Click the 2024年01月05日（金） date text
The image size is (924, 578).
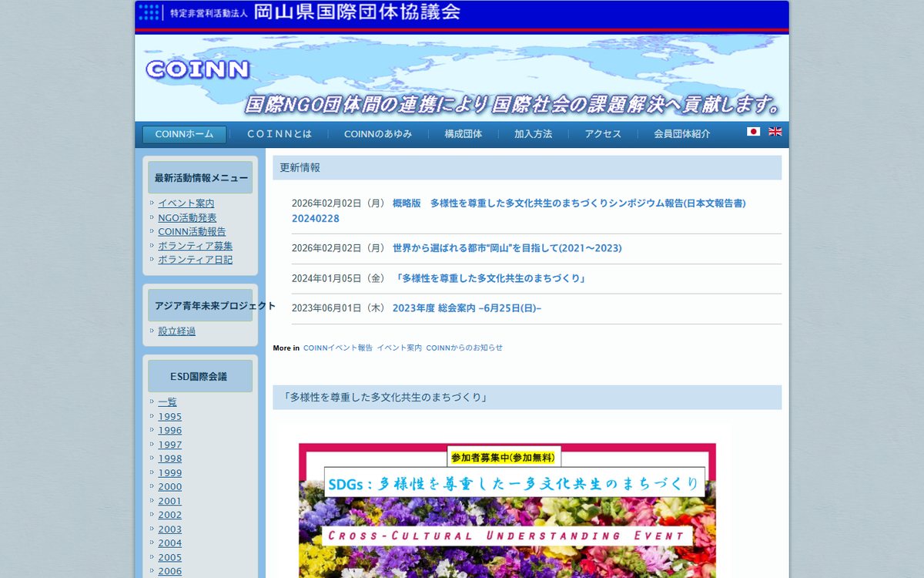coord(339,278)
